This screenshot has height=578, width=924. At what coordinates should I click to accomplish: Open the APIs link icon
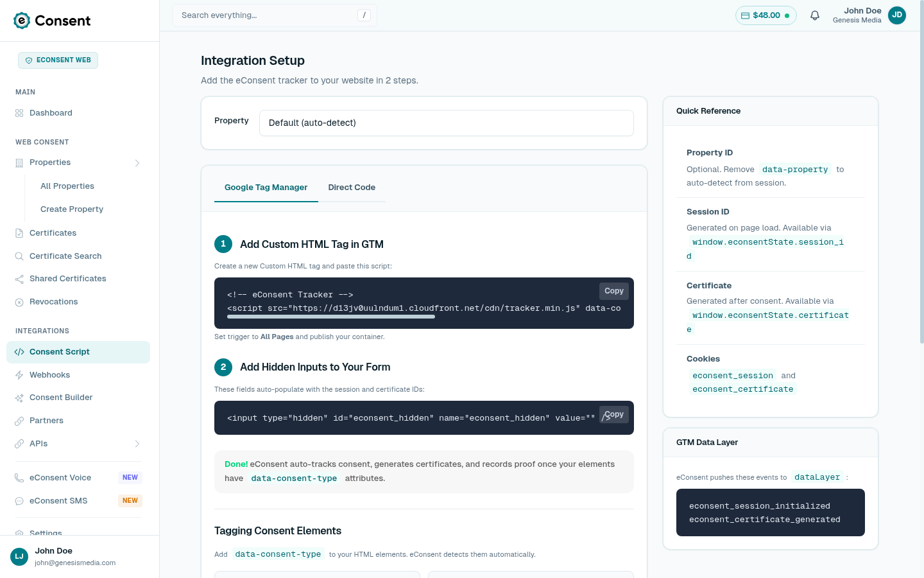19,444
